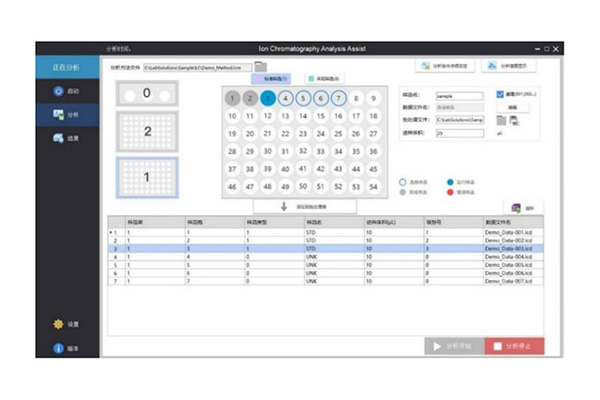
Task: Select batch table row 4
Action: 326,257
